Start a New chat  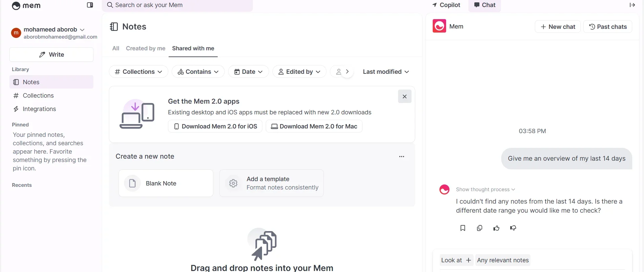(558, 27)
